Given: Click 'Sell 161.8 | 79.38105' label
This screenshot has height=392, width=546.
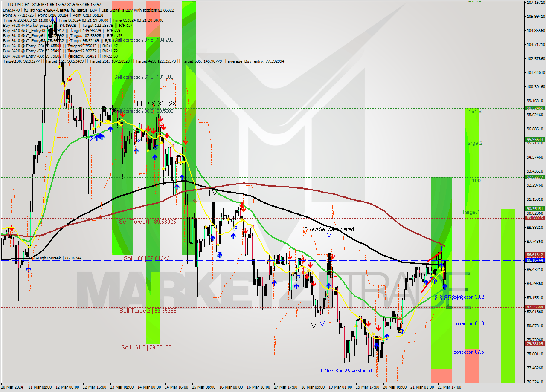Looking at the screenshot, I should 146,347.
